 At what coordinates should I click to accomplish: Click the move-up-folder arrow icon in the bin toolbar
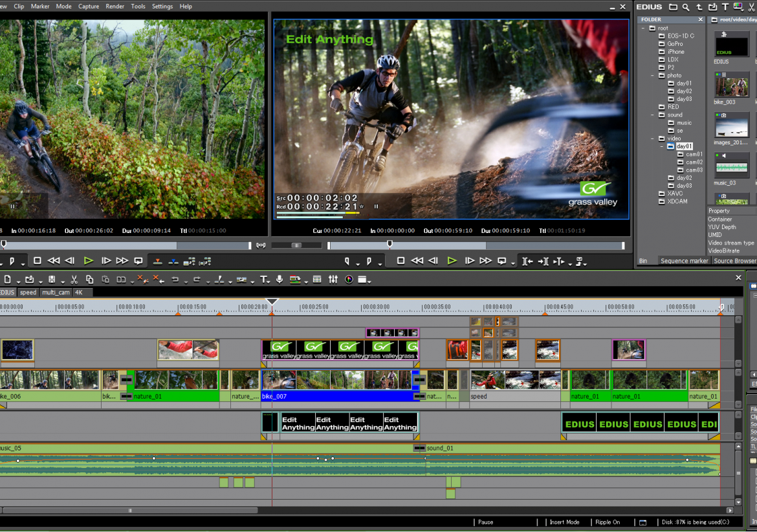(699, 6)
